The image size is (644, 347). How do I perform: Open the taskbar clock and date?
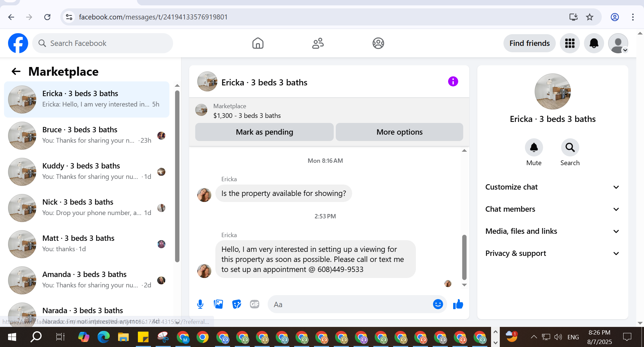pyautogui.click(x=599, y=337)
